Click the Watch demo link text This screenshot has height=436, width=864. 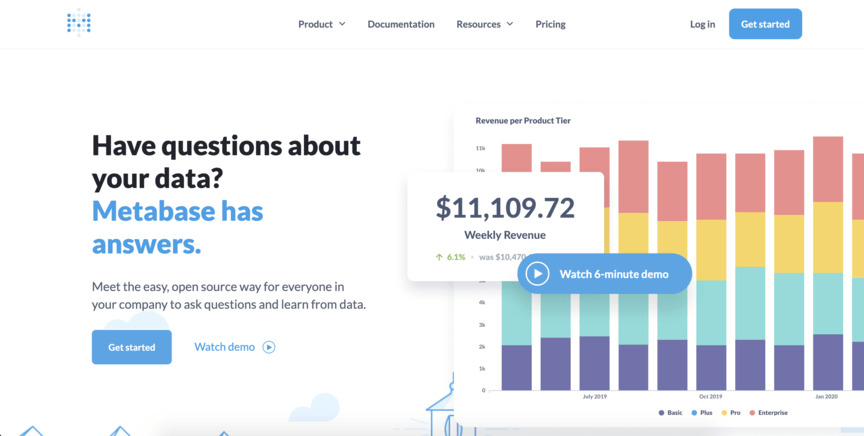pos(225,347)
